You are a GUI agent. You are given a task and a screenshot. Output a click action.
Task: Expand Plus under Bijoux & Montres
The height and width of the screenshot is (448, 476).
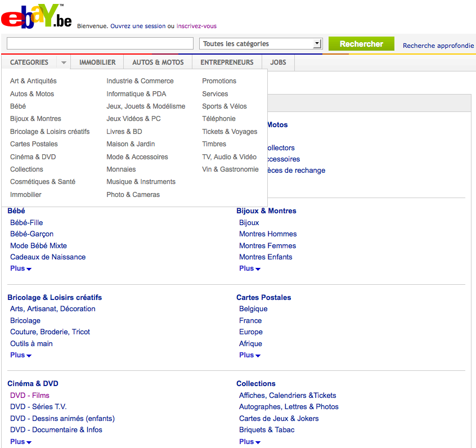[250, 268]
